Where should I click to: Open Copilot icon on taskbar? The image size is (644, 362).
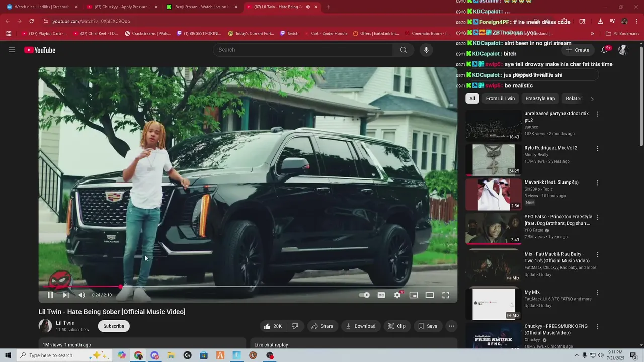122,355
